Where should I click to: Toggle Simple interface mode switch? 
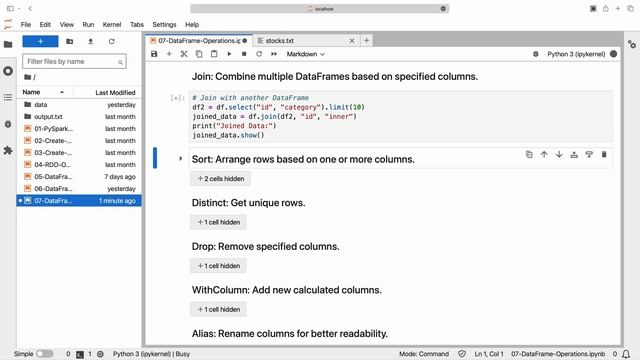tap(44, 354)
